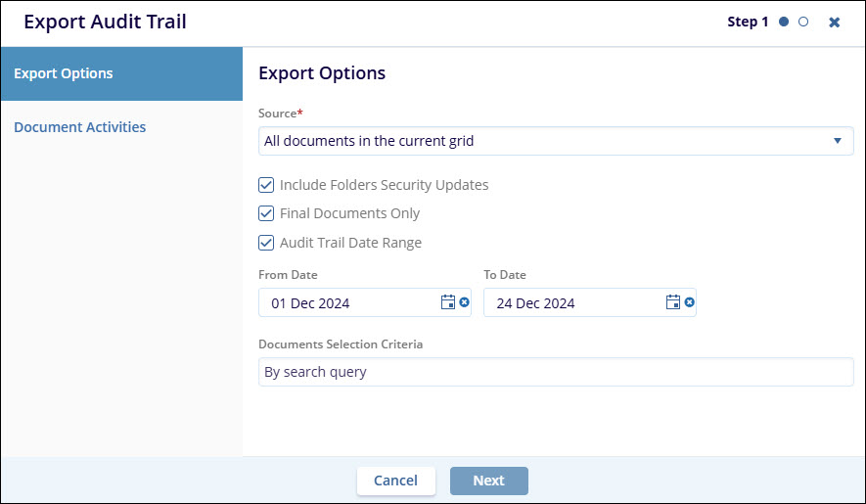
Task: Select the Export Options sidebar tab
Action: (121, 73)
